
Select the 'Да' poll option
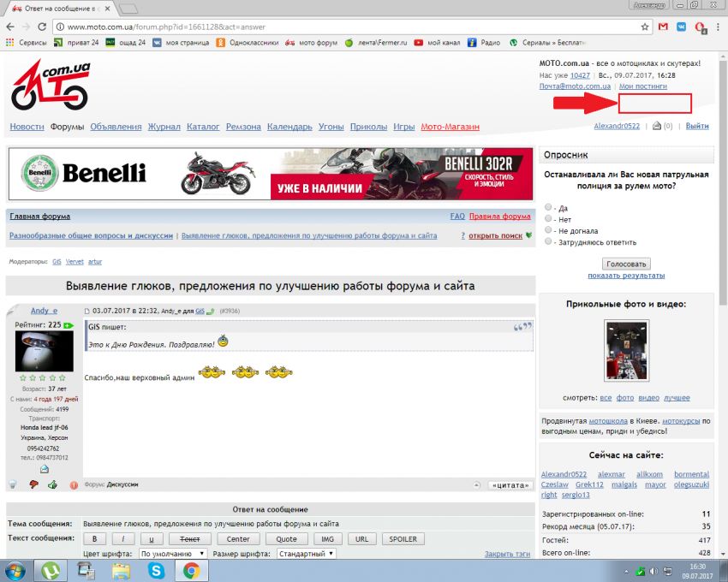pos(548,208)
